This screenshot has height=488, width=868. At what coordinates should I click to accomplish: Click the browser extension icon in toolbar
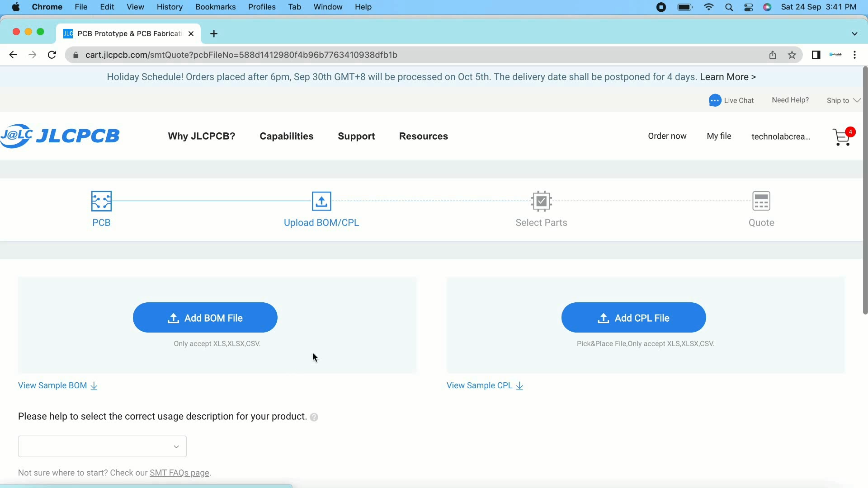835,55
